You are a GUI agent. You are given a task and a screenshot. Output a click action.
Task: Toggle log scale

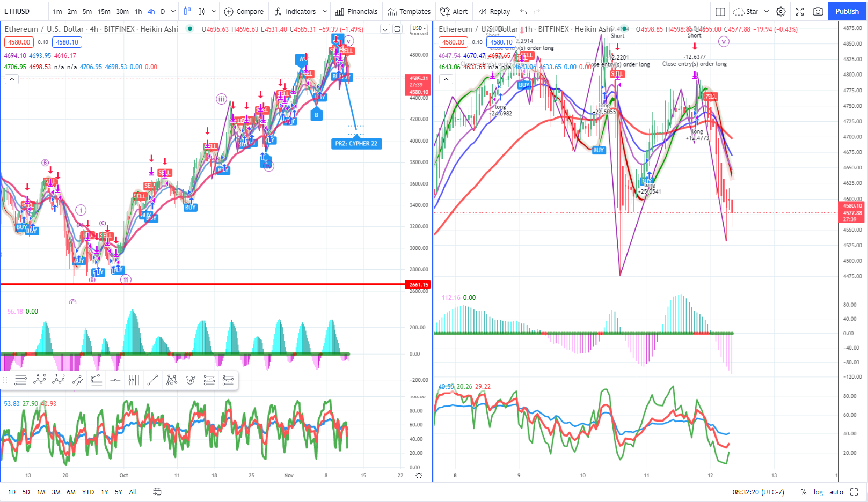click(x=818, y=492)
